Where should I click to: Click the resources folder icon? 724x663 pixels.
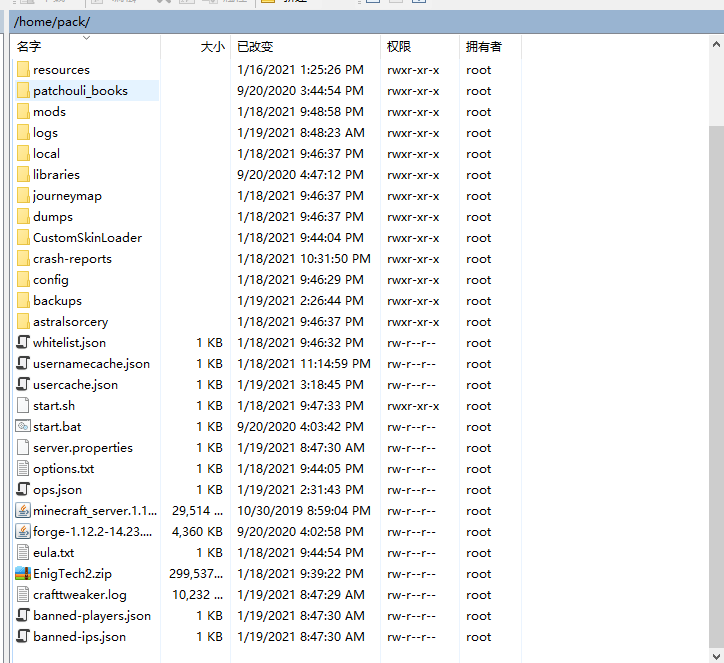(23, 70)
